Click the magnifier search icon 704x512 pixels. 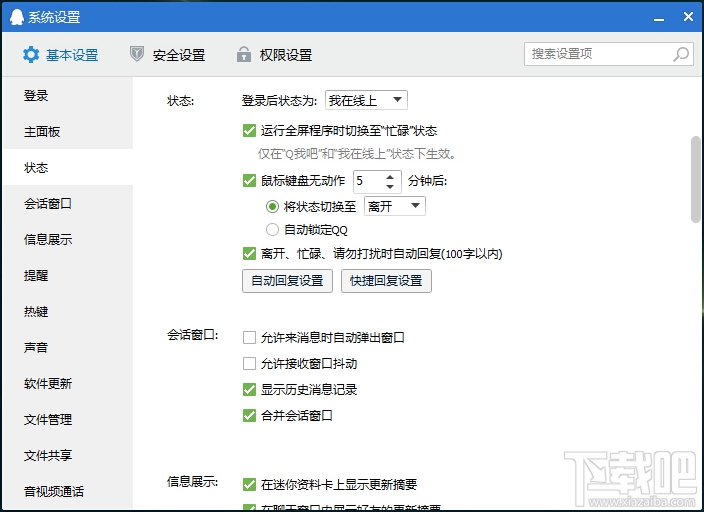[681, 54]
